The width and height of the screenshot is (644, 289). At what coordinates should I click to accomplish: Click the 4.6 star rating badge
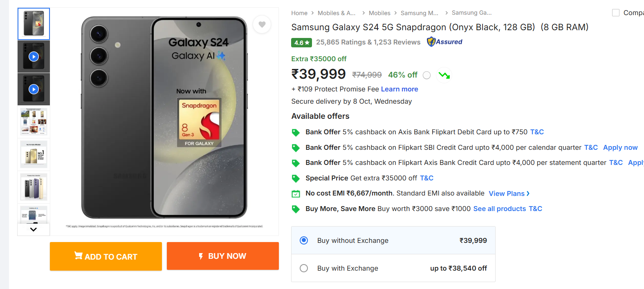click(x=301, y=42)
